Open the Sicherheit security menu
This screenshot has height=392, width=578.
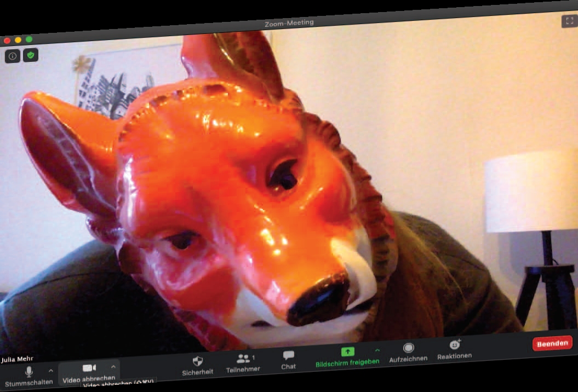[x=198, y=366]
